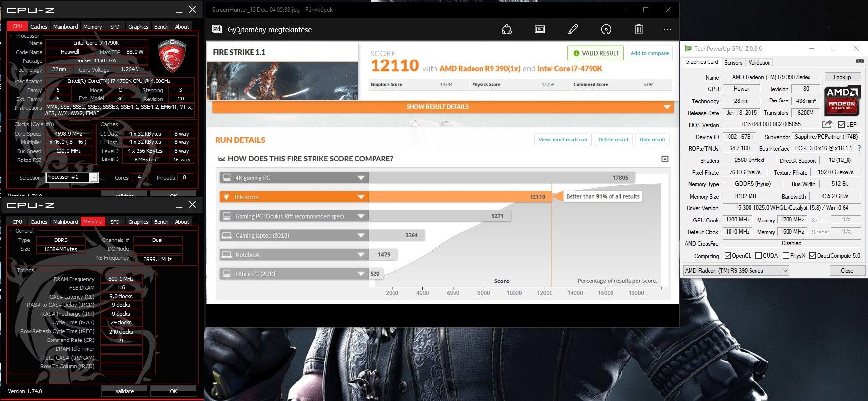Click the trophy icon on This score bar
This screenshot has height=401, width=868.
(x=226, y=197)
